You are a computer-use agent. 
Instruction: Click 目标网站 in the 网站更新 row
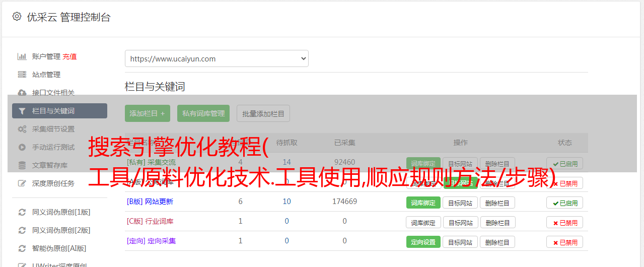tap(461, 203)
